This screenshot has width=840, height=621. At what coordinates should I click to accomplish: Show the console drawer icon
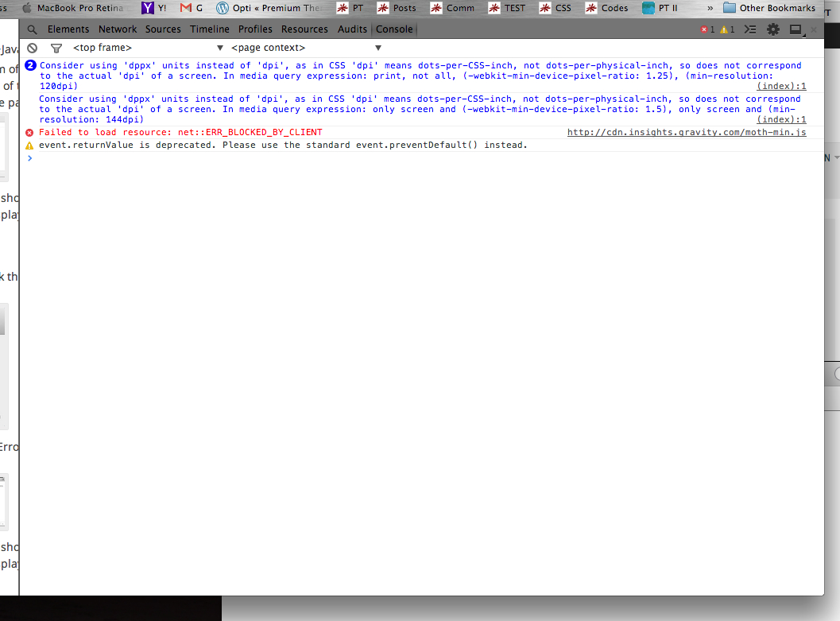(749, 29)
